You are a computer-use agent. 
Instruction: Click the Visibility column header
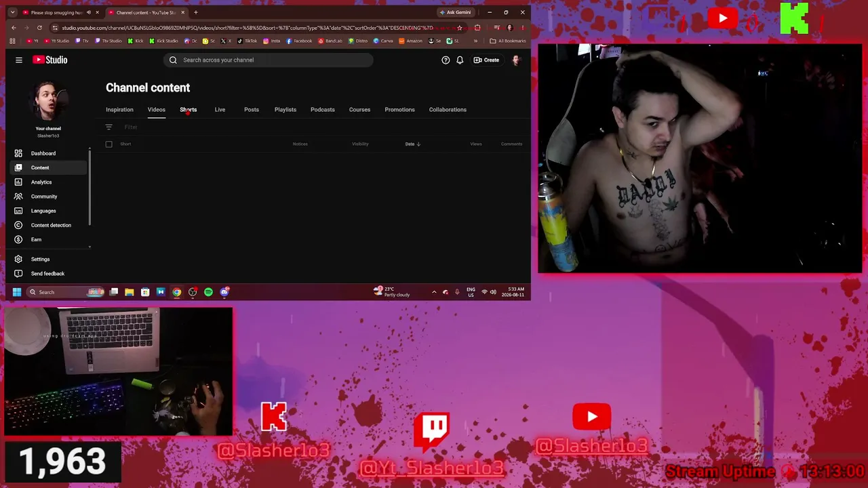[x=360, y=144]
